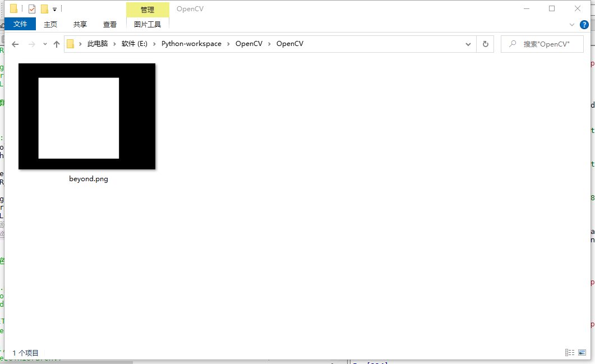Click the beyond.png file name label
Viewport: 595px width, 364px height.
(89, 179)
